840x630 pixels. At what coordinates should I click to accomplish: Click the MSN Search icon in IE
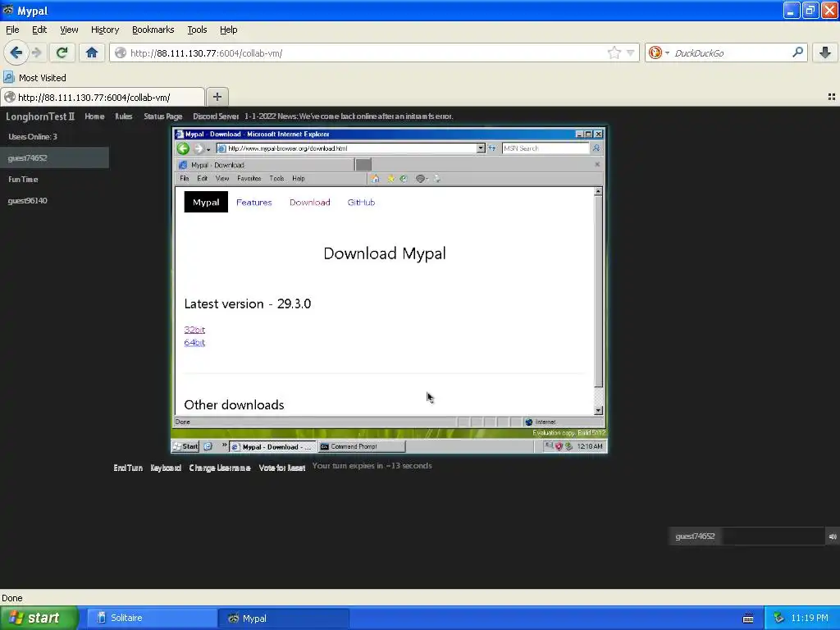(596, 148)
